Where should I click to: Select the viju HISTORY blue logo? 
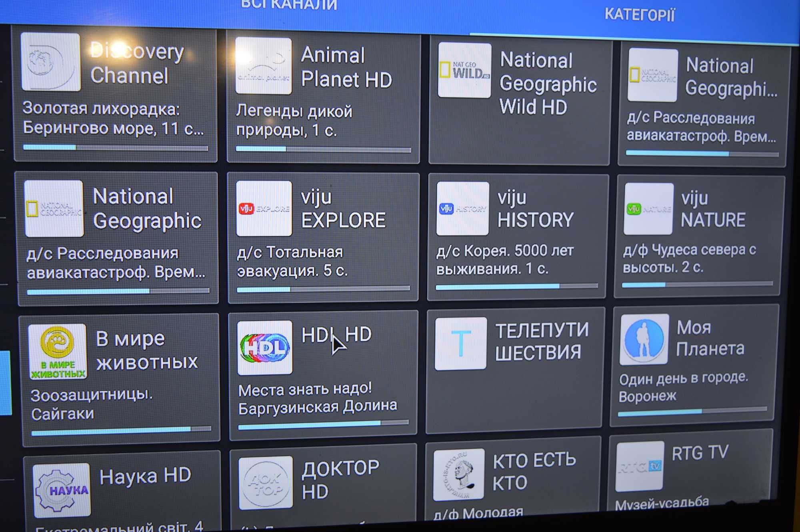(462, 208)
